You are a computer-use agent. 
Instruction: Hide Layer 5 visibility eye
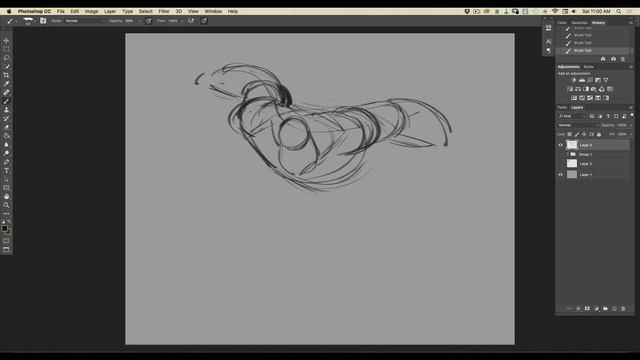[560, 145]
